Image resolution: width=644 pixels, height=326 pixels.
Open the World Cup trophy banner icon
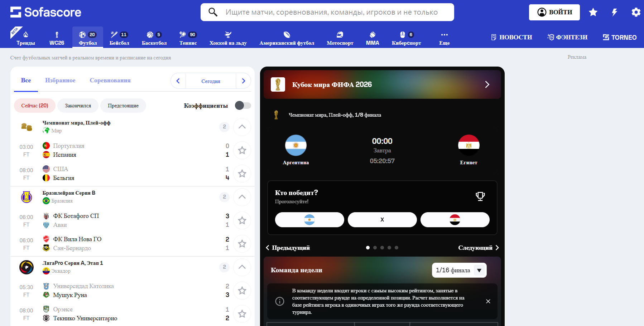(278, 84)
